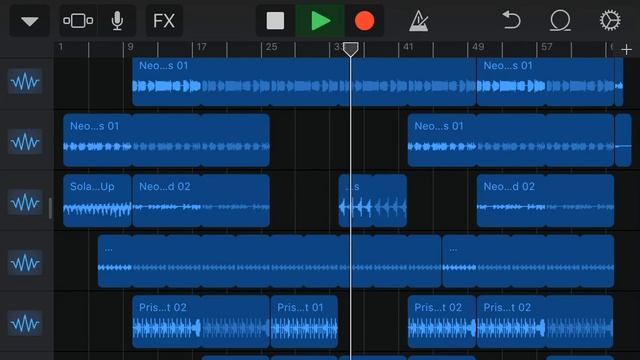Tap bar 57 on the ruler

pyautogui.click(x=547, y=47)
